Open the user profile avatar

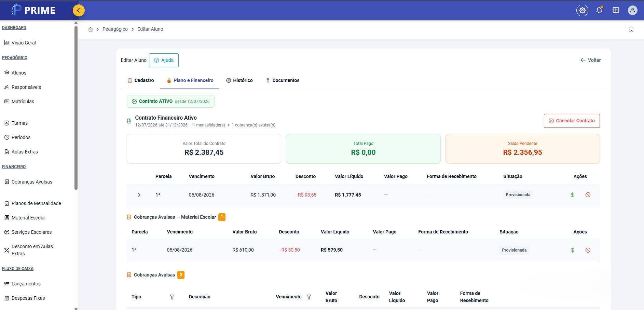633,10
